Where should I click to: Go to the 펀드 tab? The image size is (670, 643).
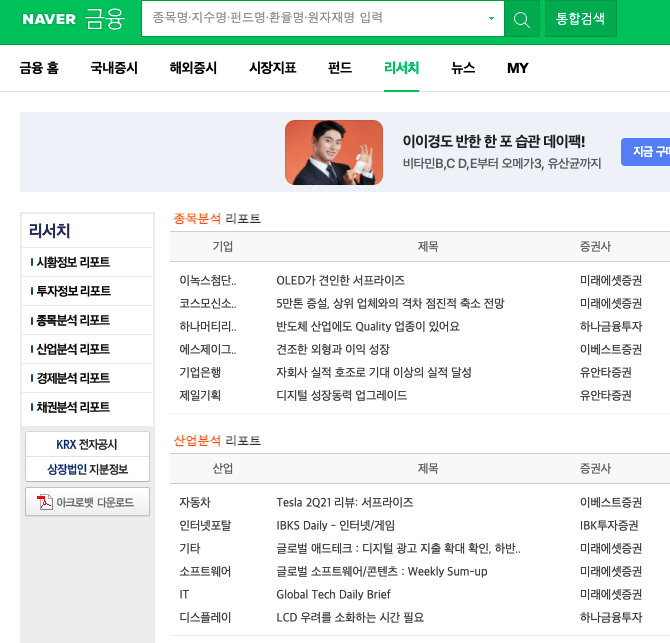[340, 68]
